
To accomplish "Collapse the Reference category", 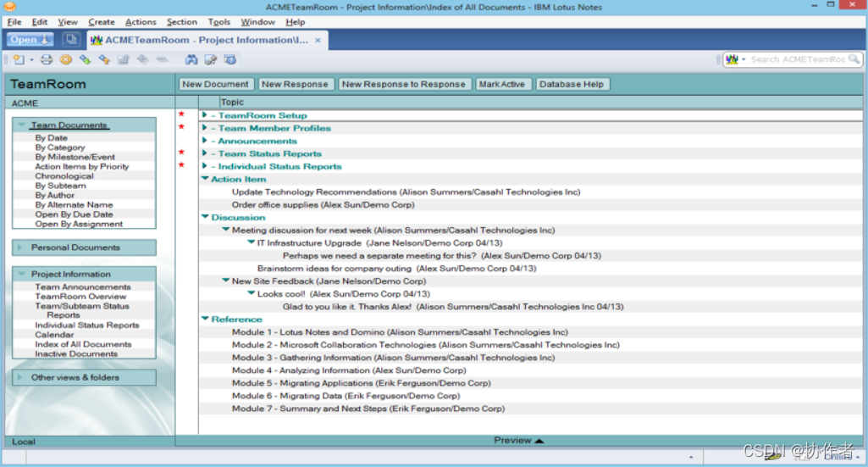I will click(205, 319).
